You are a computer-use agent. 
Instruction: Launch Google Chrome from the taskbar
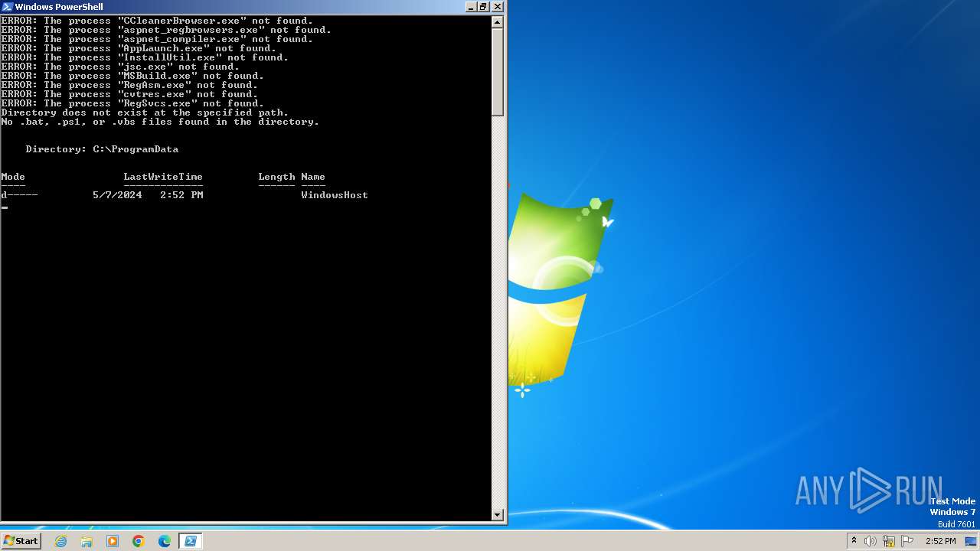[x=139, y=541]
